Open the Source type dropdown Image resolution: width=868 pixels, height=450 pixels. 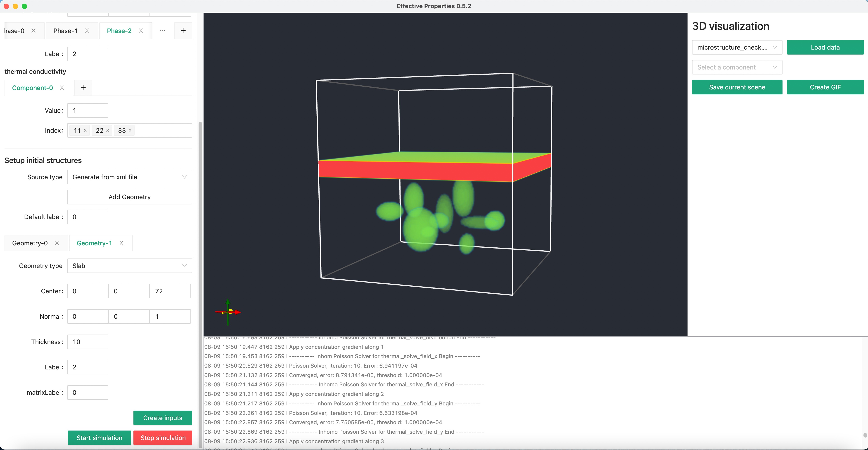point(129,177)
